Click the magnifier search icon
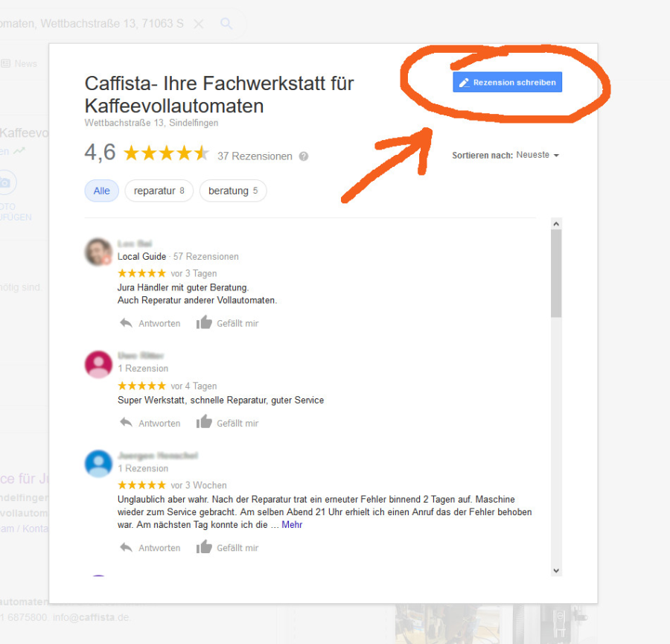Viewport: 670px width, 644px height. point(226,24)
